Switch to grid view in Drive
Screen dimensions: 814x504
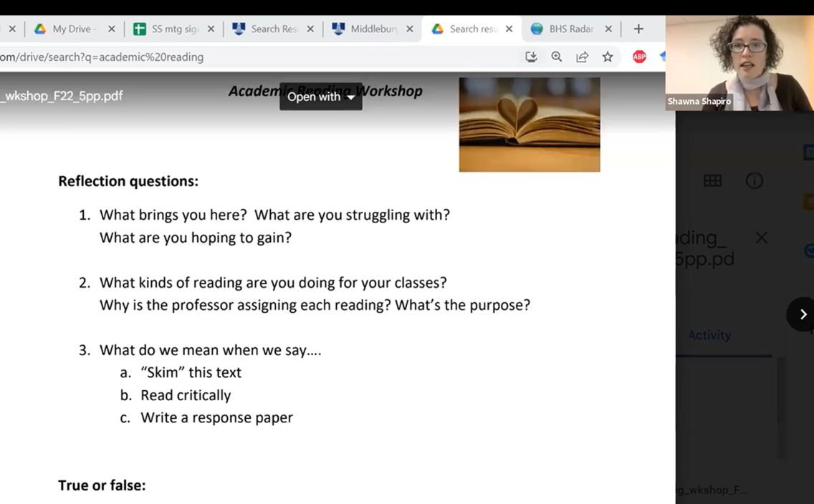pyautogui.click(x=713, y=181)
